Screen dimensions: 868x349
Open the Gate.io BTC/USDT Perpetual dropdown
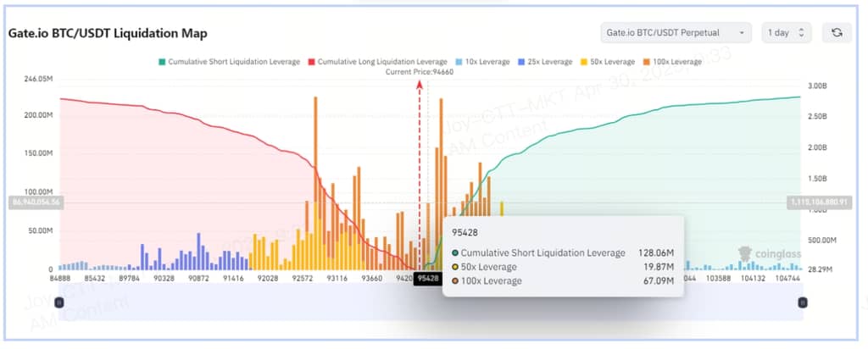(x=676, y=32)
